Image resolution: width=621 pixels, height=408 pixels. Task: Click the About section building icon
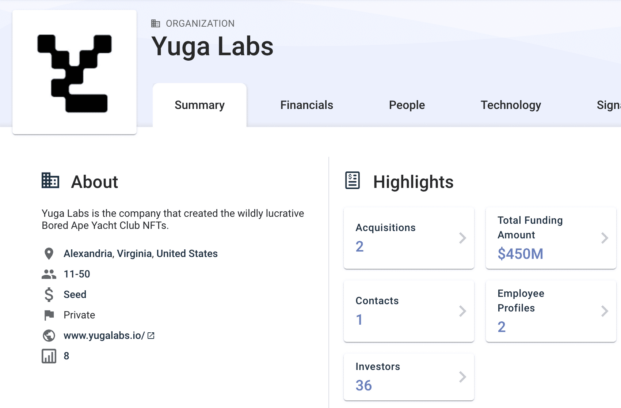(x=50, y=181)
